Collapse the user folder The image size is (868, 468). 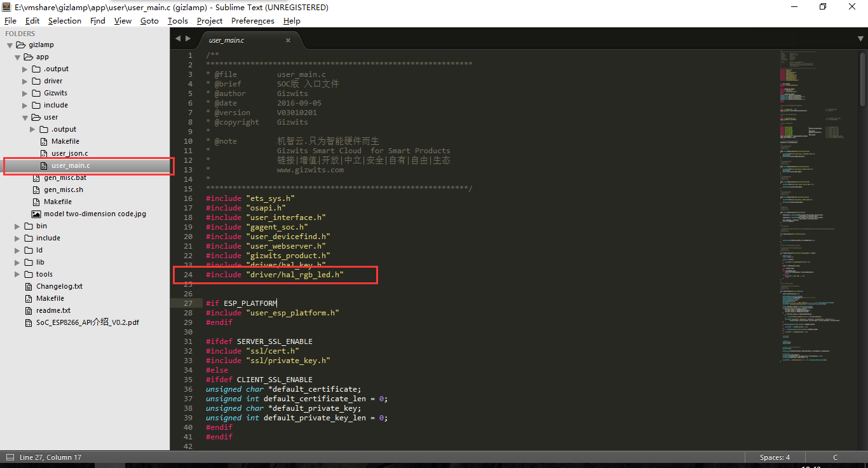[x=25, y=118]
